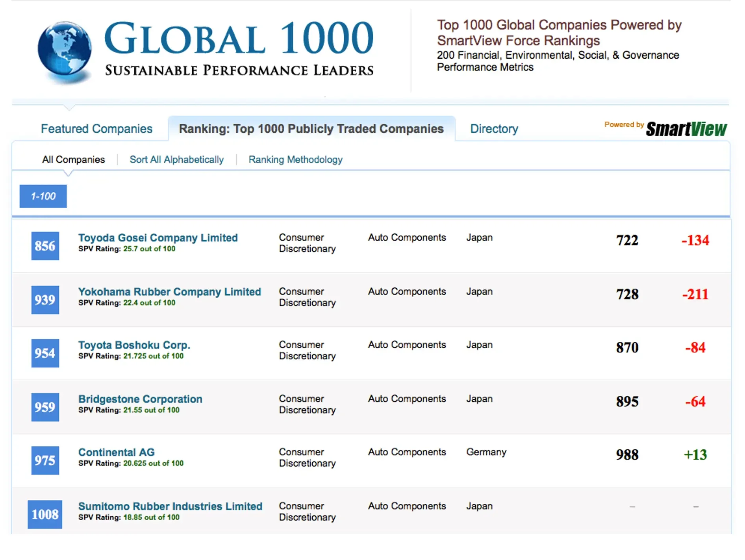Click SPV Rating 18.85 out of 100

tap(129, 517)
